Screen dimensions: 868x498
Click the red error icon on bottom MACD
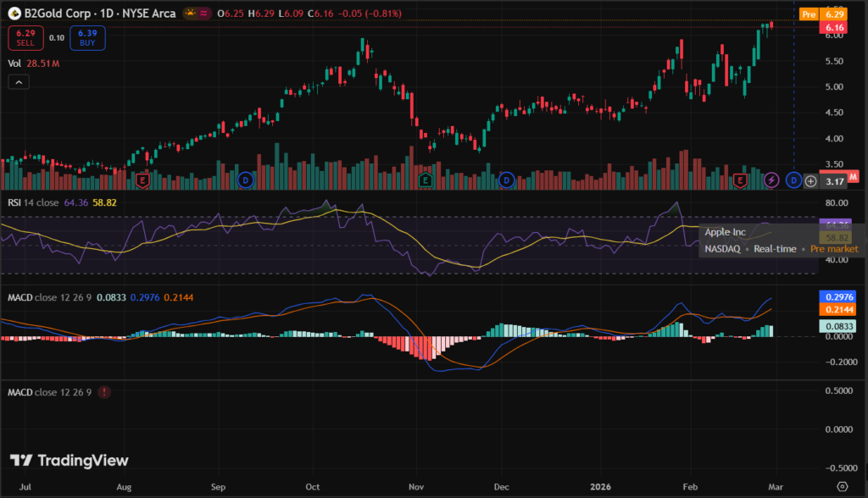pos(103,393)
